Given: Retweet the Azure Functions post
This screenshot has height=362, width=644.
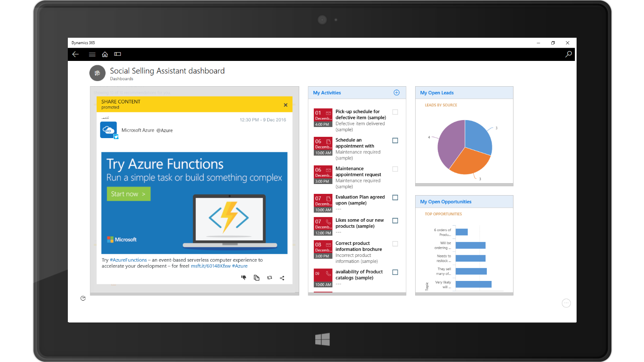Looking at the screenshot, I should click(270, 278).
